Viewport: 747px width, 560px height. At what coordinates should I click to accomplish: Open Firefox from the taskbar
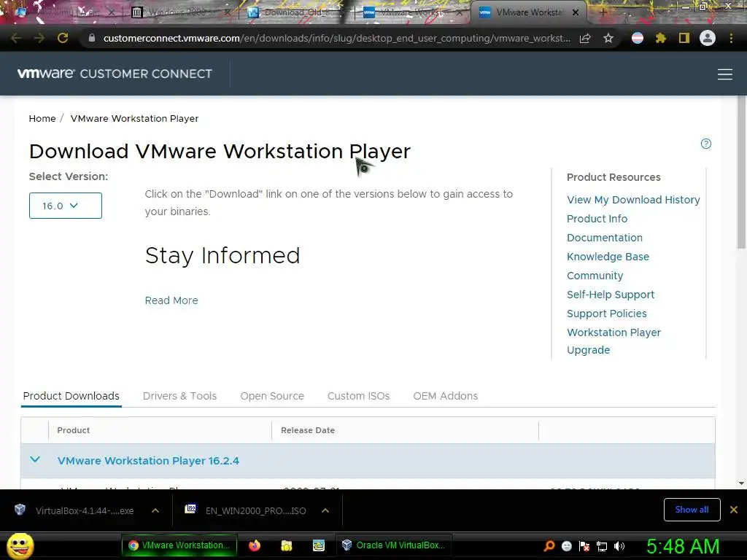[x=255, y=545]
